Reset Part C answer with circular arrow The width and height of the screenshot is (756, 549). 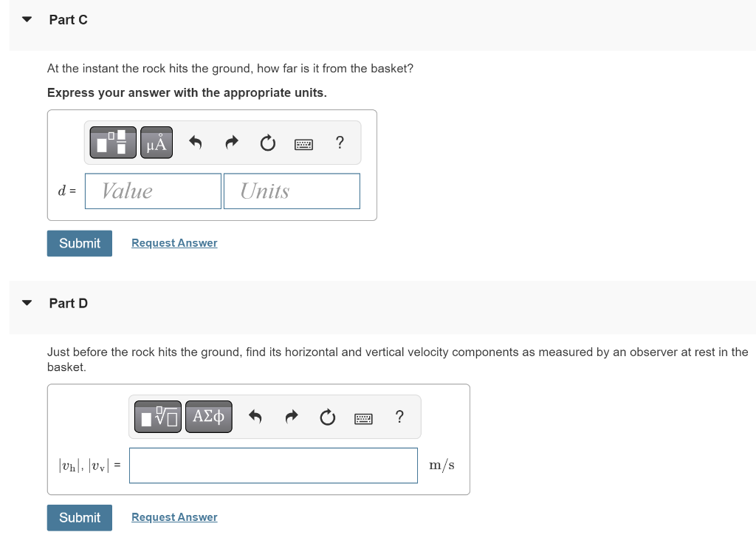pos(267,143)
